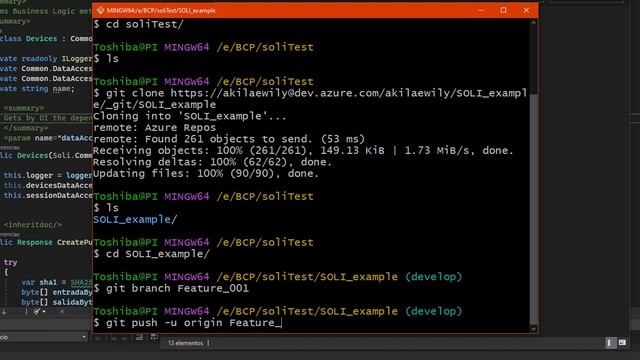Click '13 elementos' status text

pos(185,343)
